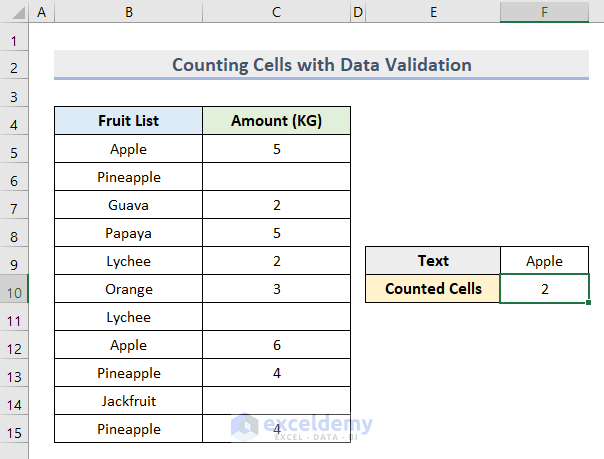The height and width of the screenshot is (459, 604).
Task: Click the Apple cell beside Text
Action: [544, 261]
